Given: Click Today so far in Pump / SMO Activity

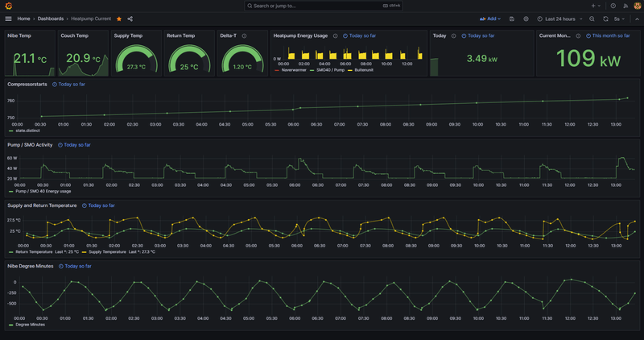Looking at the screenshot, I should (74, 145).
